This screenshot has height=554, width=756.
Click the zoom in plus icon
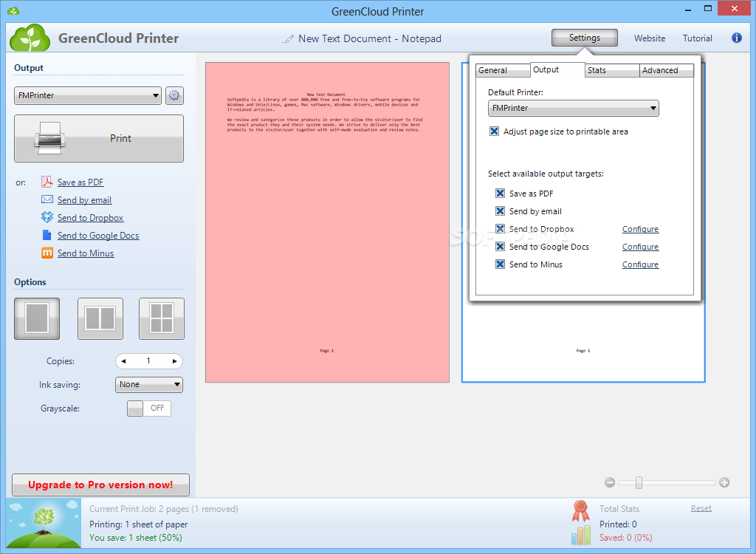coord(724,482)
